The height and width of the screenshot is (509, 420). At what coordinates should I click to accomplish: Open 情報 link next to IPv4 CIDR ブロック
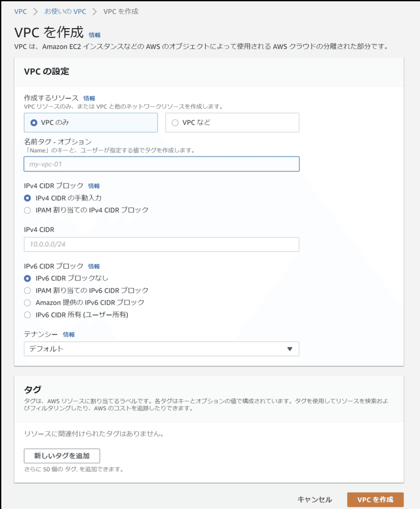94,186
